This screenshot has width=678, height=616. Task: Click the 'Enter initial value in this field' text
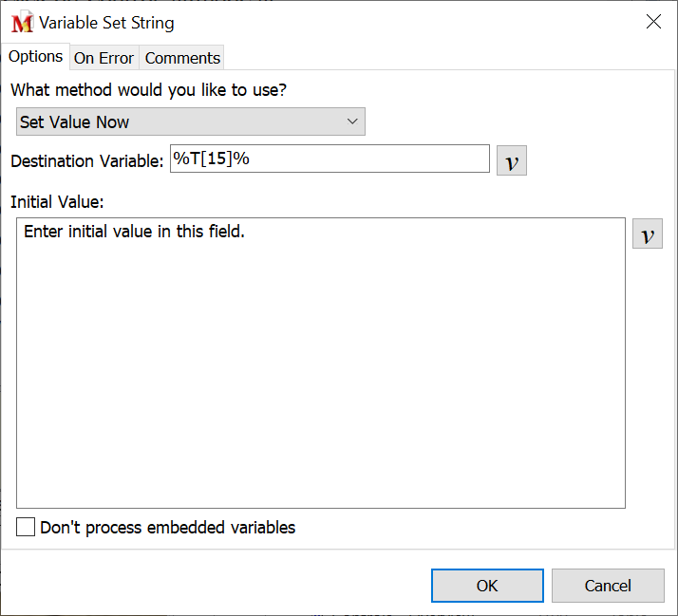pyautogui.click(x=134, y=232)
